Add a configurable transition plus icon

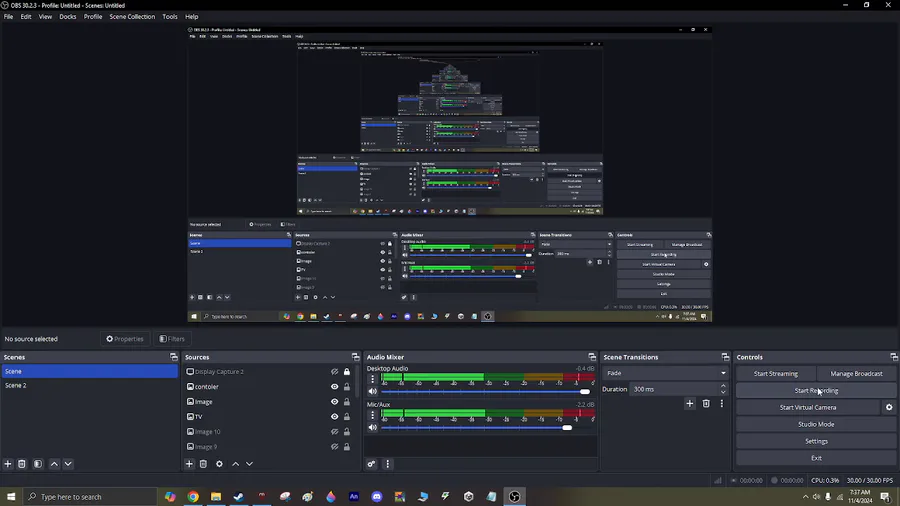(689, 403)
